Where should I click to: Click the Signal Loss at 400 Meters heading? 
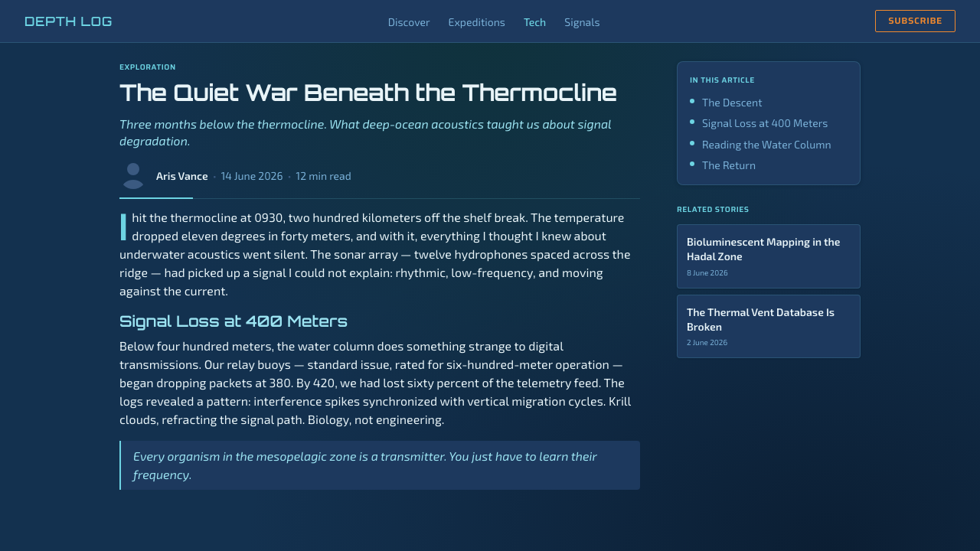click(x=234, y=321)
